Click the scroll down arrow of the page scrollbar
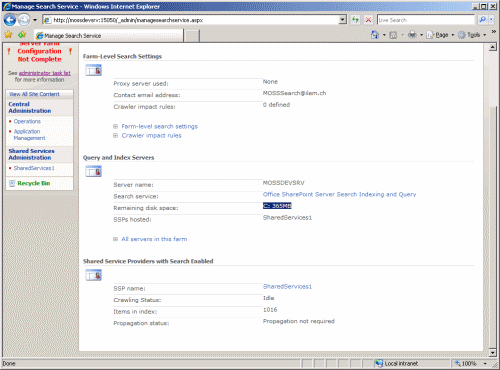Screen dimensions: 500x370 [492, 352]
